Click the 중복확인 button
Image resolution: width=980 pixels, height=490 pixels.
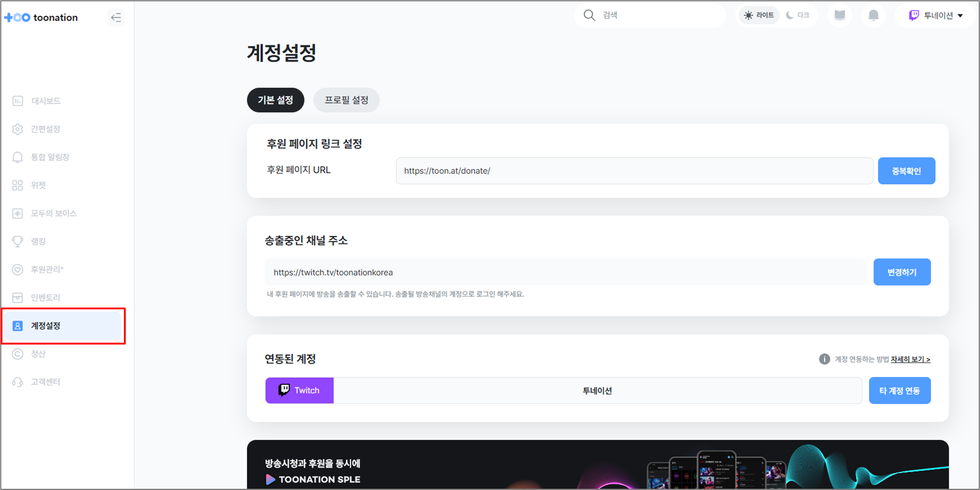906,171
